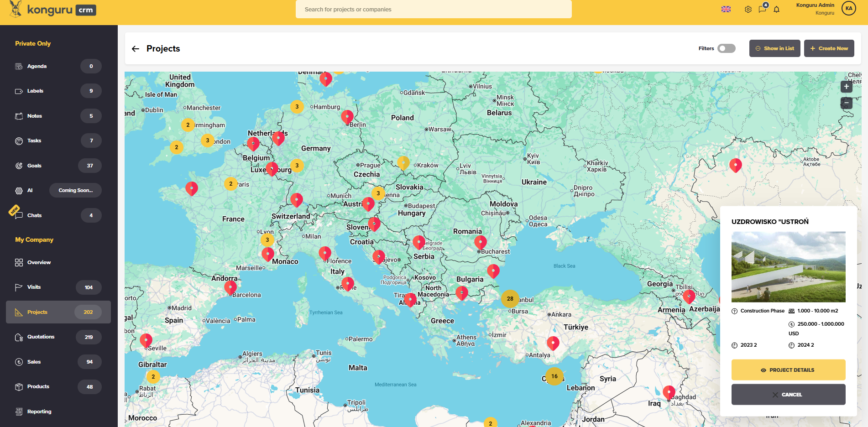The image size is (868, 427).
Task: Open the notification bell
Action: tap(777, 9)
